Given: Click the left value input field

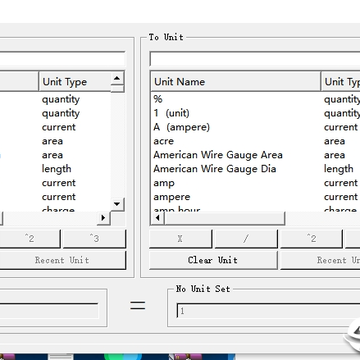Looking at the screenshot, I should click(49, 310).
